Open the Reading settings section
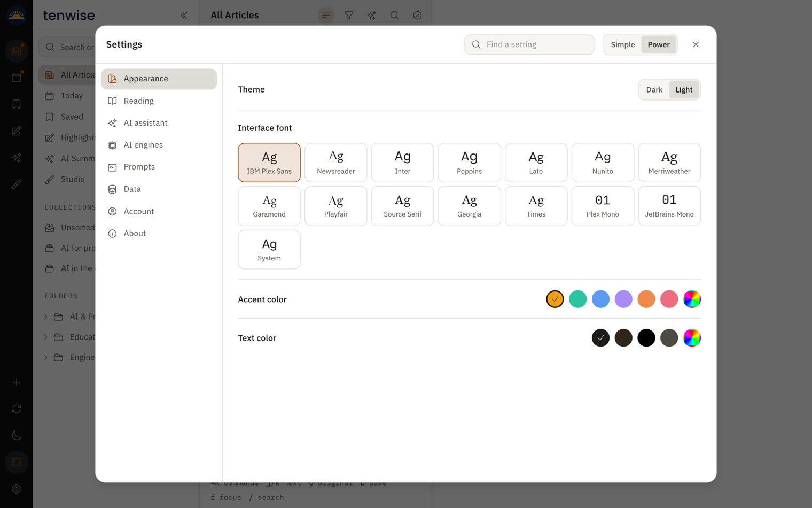Screen dimensions: 812x508 tap(159, 101)
